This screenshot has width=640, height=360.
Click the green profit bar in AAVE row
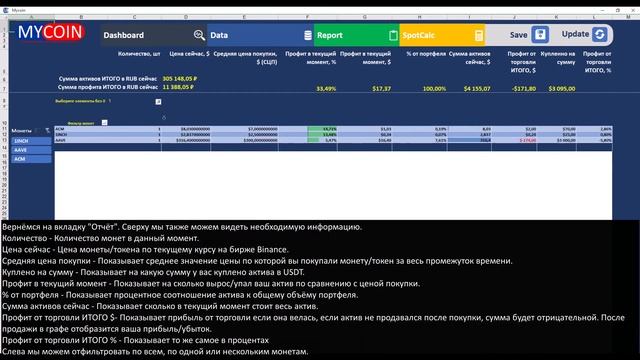click(x=313, y=140)
